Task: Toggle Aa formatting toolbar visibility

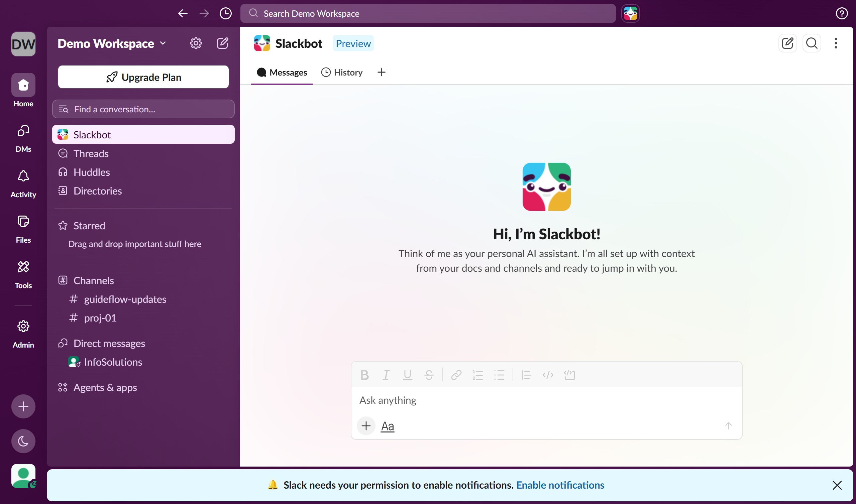Action: click(388, 426)
